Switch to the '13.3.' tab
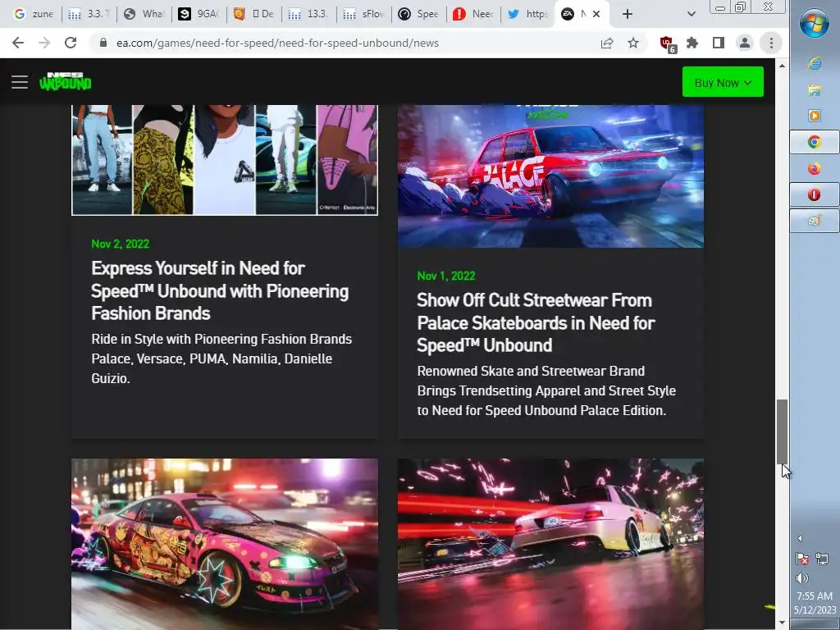Screen dimensions: 840x630 tap(309, 14)
